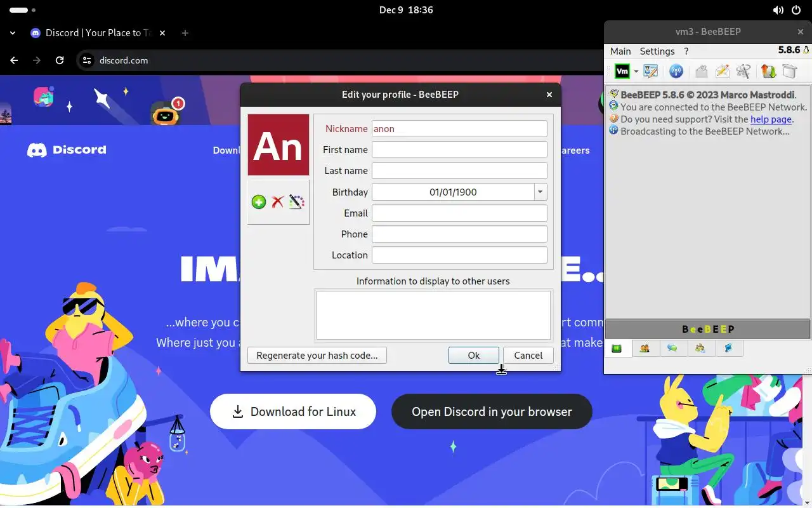Click the First name input field
The image size is (812, 508).
[x=459, y=150]
